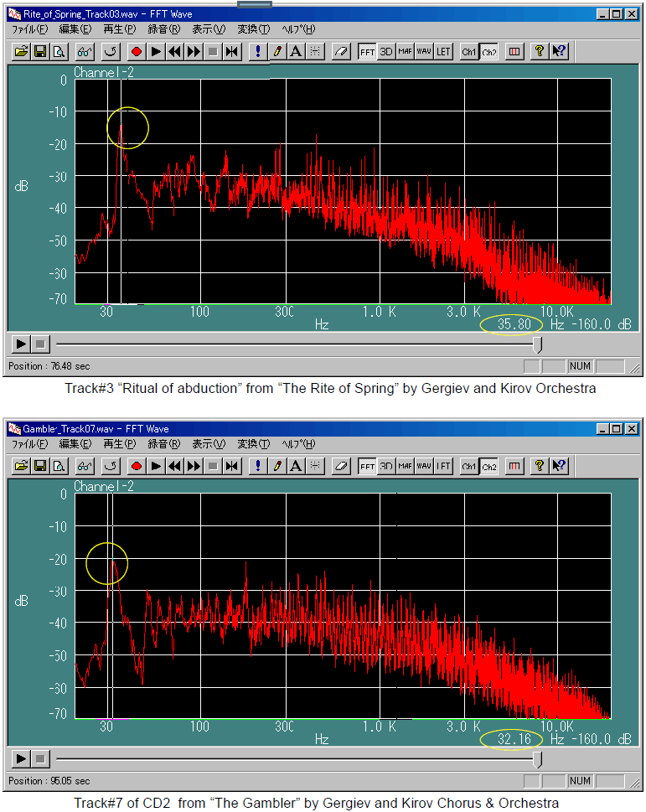Click the Rewind icon in Gambler toolbar
Viewport: 646px width, 812px height.
(174, 466)
